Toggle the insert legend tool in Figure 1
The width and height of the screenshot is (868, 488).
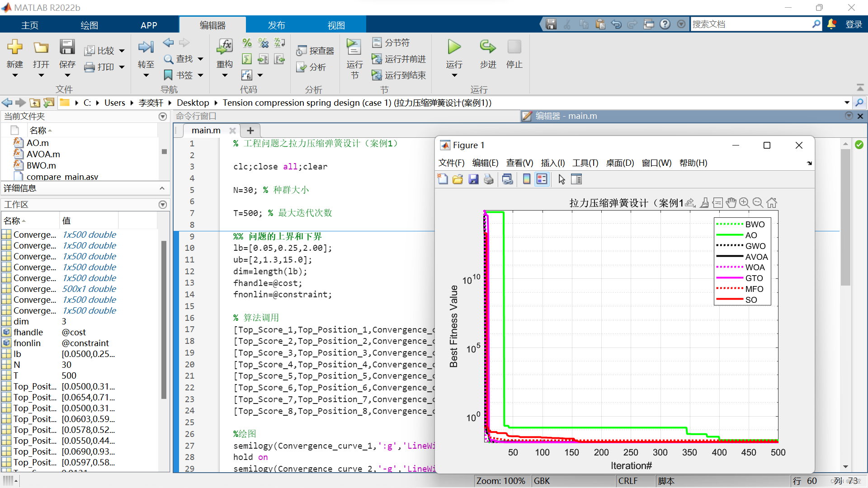[542, 179]
